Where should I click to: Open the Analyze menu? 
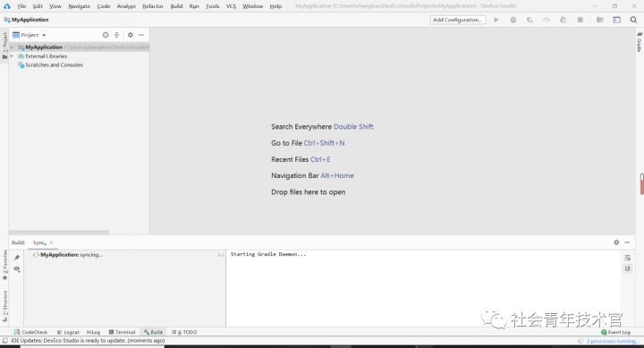(x=126, y=6)
